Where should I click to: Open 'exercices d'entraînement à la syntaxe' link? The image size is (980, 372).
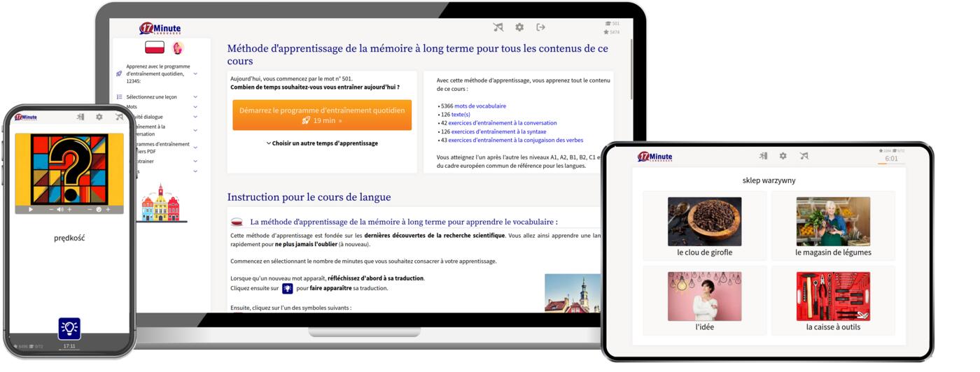498,131
